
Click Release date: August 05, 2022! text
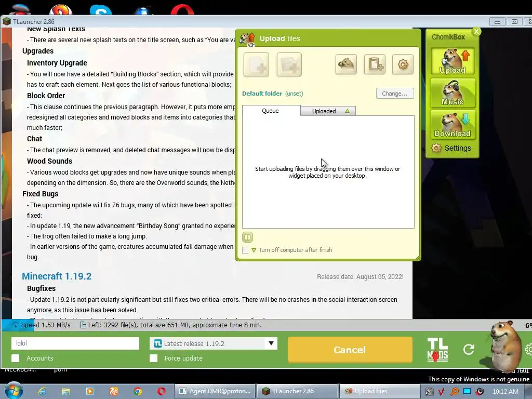pos(360,277)
